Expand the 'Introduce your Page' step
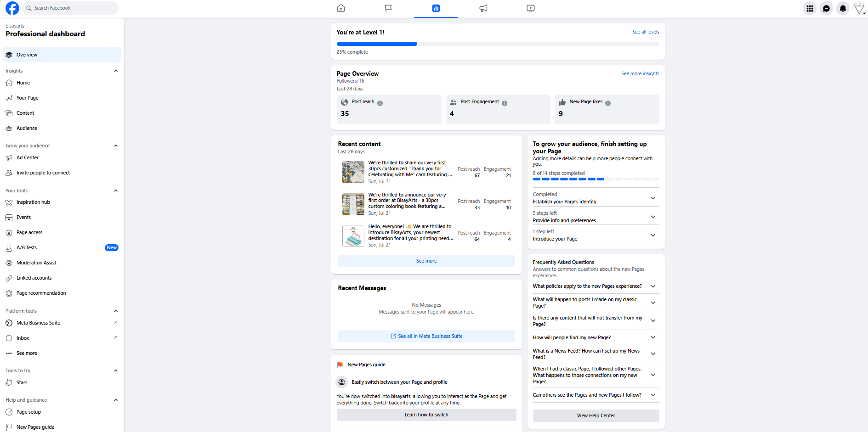868x432 pixels. [653, 235]
